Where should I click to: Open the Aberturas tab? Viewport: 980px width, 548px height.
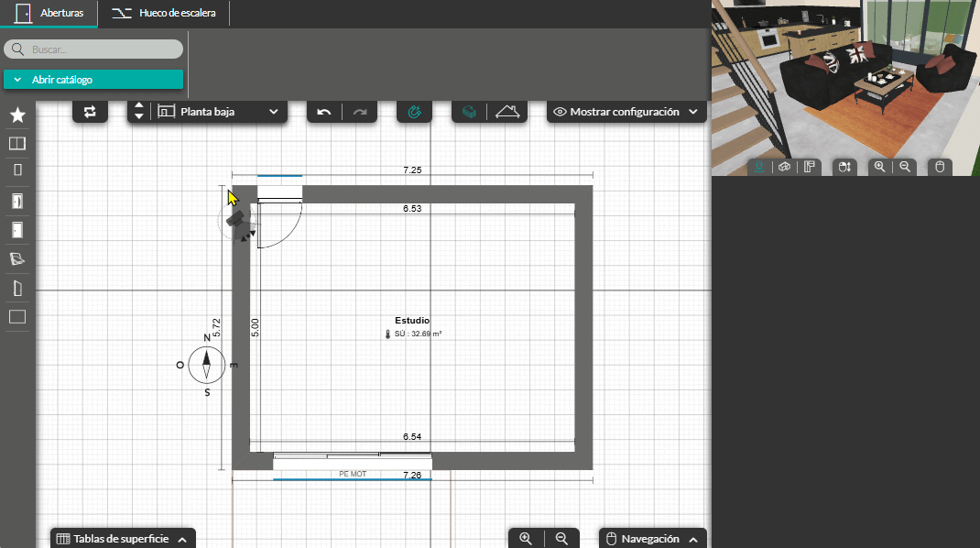tap(49, 13)
